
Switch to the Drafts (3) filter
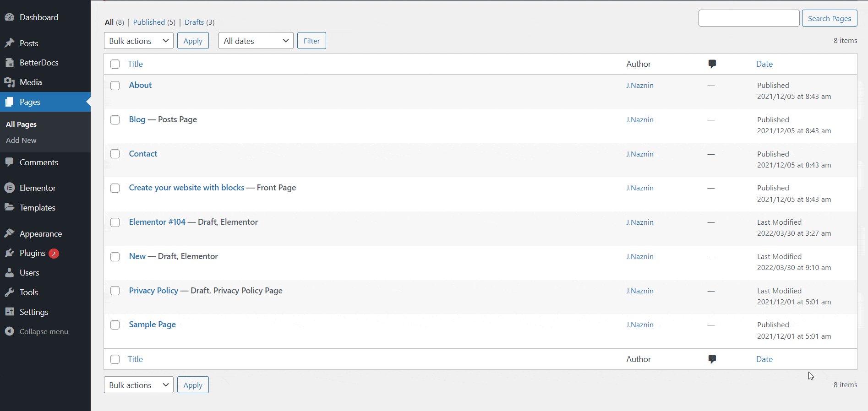[194, 22]
